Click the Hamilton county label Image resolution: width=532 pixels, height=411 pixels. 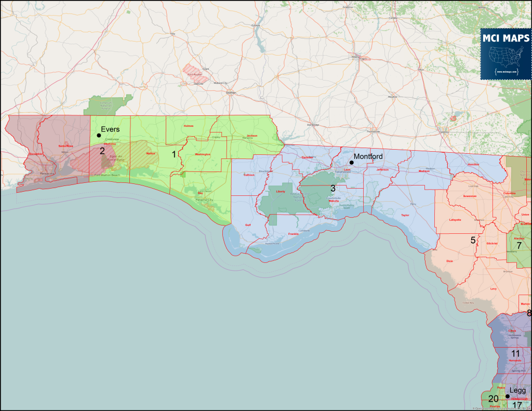pos(473,164)
